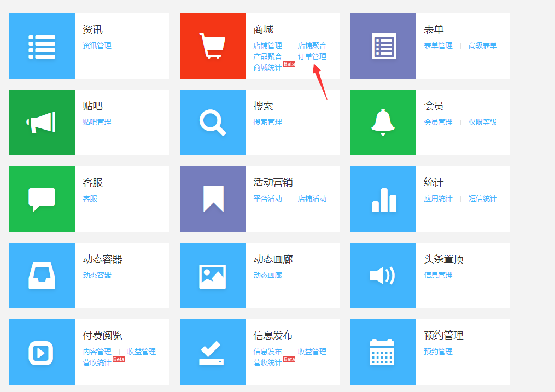Select the calendar icon for 预约管理
The height and width of the screenshot is (392, 555).
point(383,352)
